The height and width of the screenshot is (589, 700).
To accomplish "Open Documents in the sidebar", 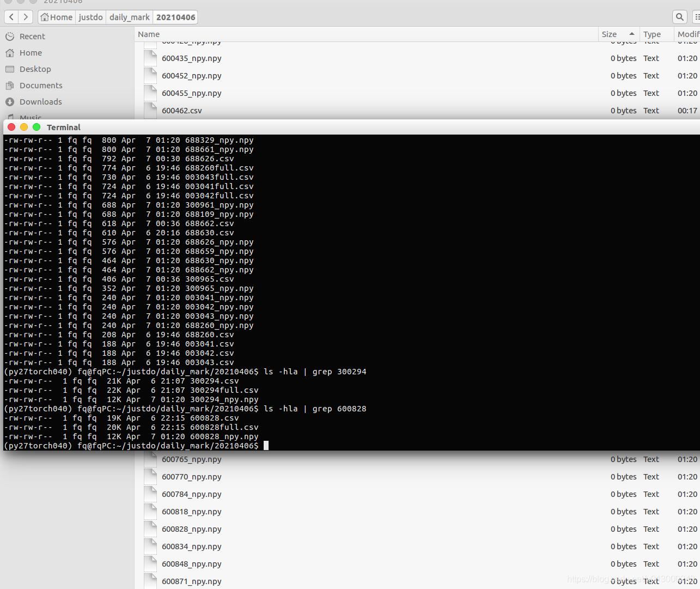I will pos(41,86).
